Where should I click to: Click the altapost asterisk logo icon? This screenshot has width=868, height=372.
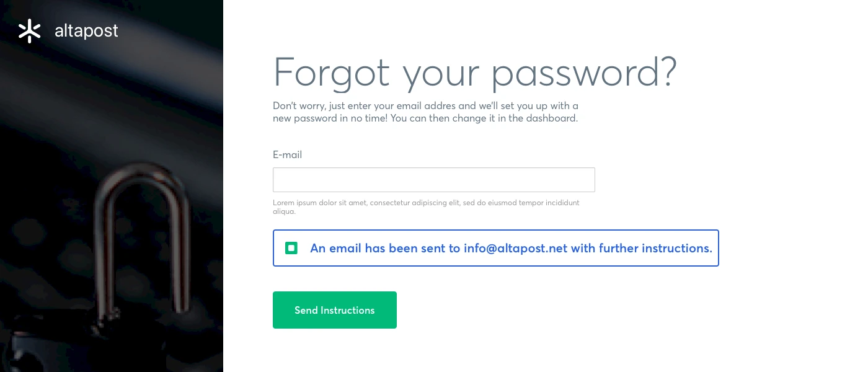29,31
